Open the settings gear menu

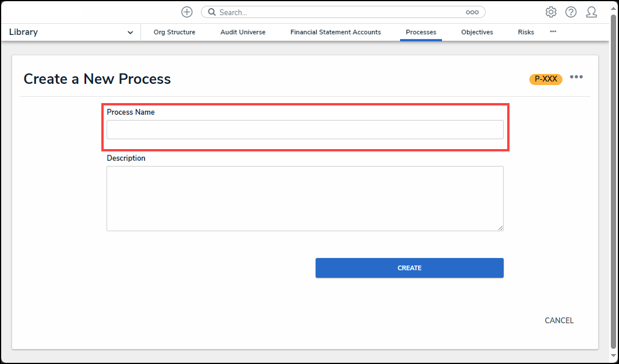click(x=550, y=12)
